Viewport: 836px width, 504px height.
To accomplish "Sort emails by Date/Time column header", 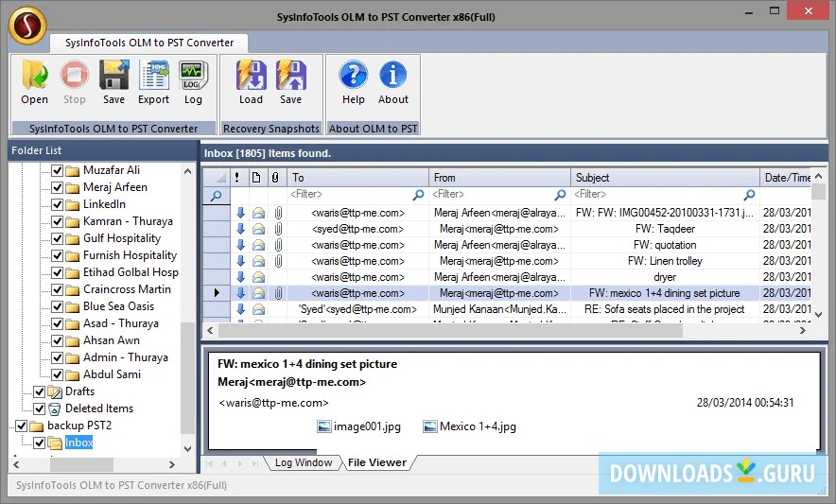I will coord(786,178).
